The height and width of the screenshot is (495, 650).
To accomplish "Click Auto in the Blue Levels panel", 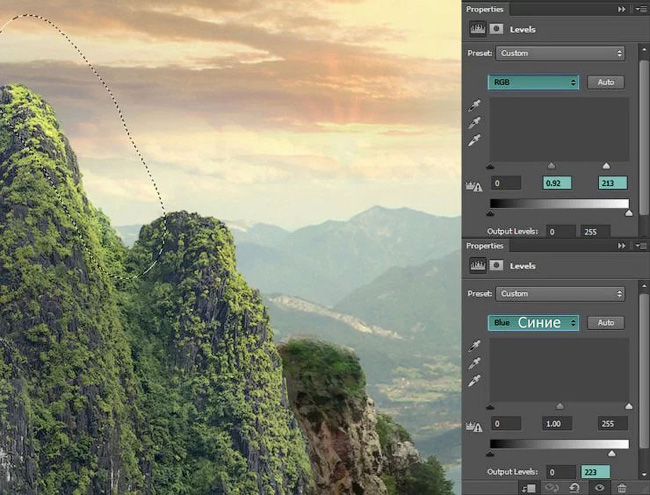I will [x=606, y=323].
